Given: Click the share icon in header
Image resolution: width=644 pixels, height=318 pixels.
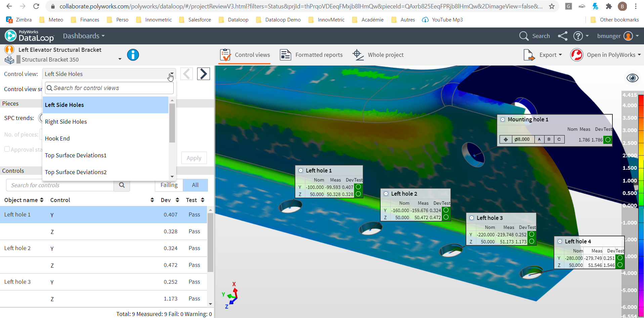Looking at the screenshot, I should (563, 36).
